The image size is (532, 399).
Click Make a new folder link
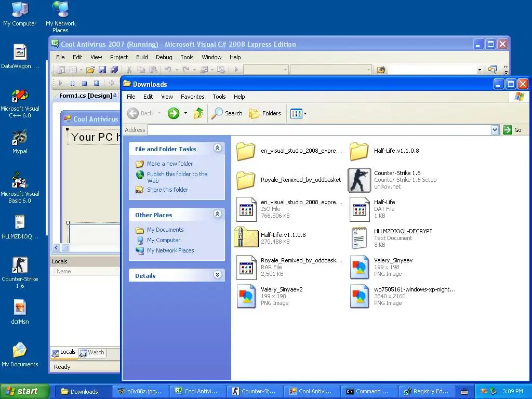(170, 164)
